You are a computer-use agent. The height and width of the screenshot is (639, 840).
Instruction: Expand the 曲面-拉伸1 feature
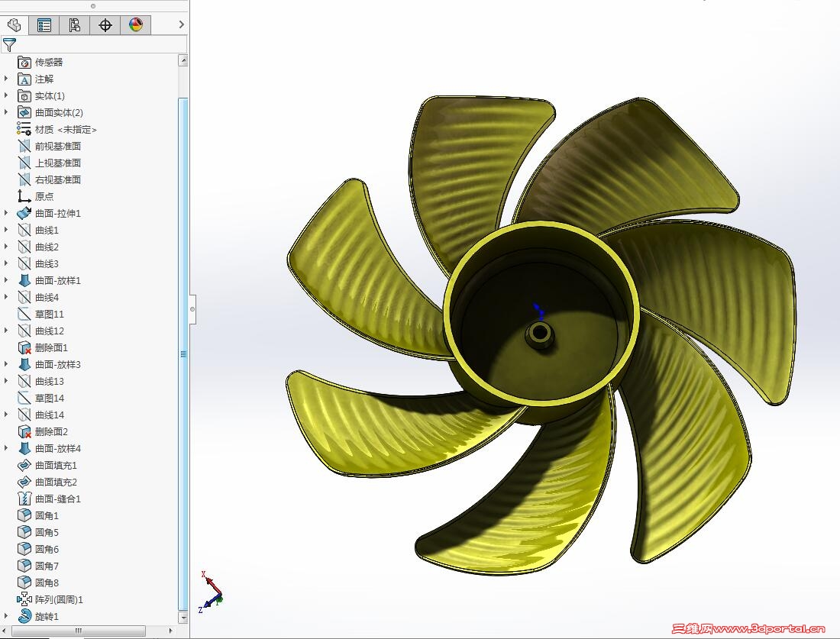(x=6, y=213)
